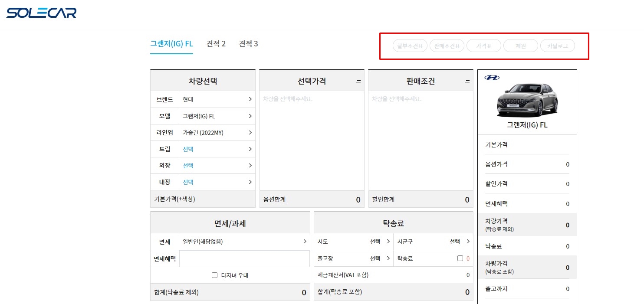Open the 트림 선택 selector
This screenshot has width=644, height=304.
coord(217,149)
